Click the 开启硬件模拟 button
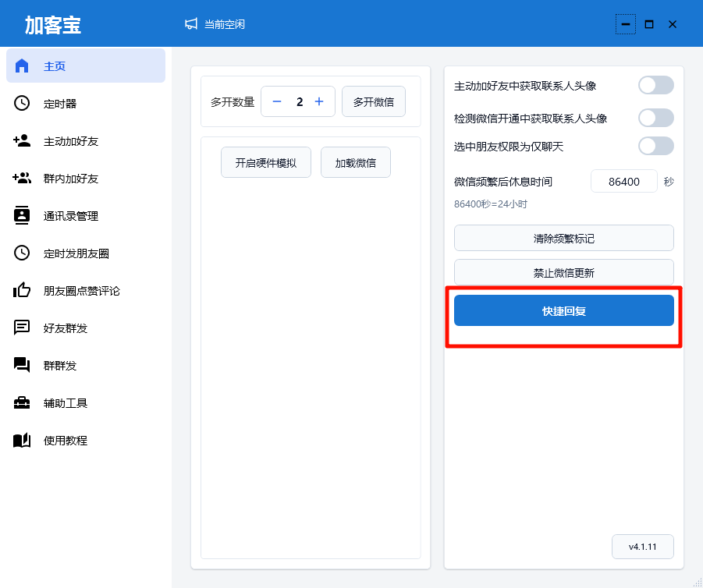This screenshot has width=703, height=588. click(266, 162)
